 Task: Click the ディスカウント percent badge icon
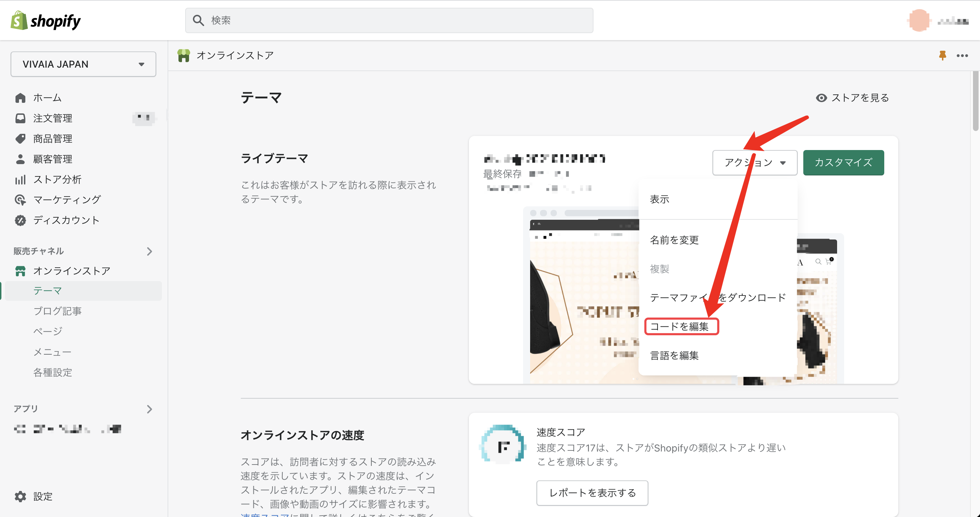tap(20, 220)
